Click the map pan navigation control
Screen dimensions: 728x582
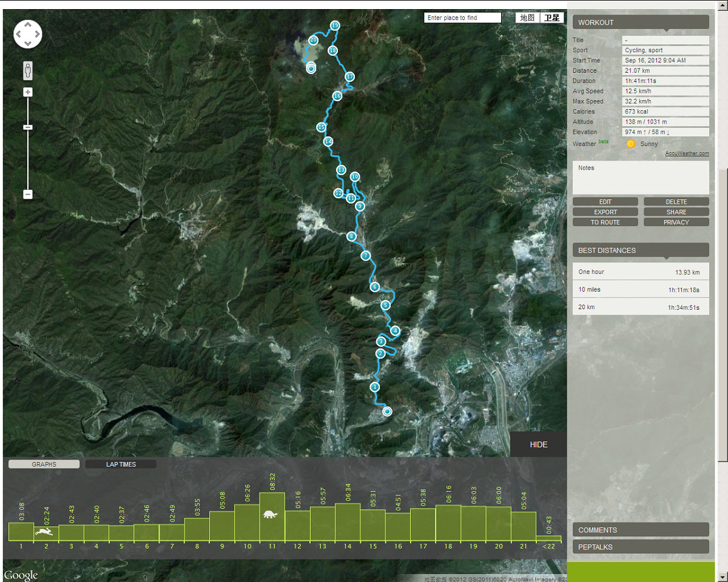tap(28, 34)
